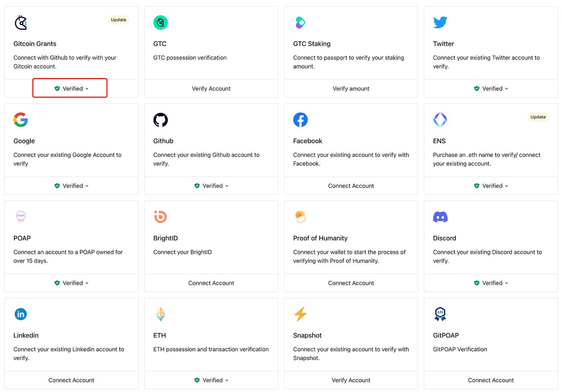This screenshot has width=562, height=392.
Task: Click the 'Connect your BrightID' description
Action: point(183,252)
